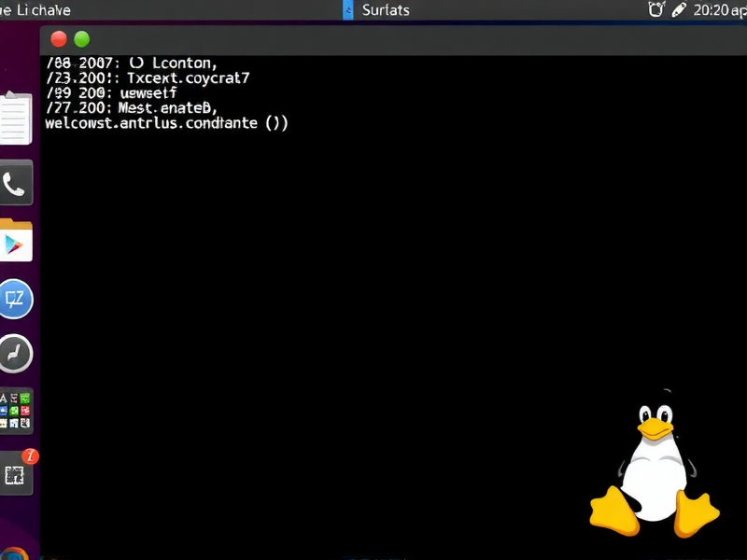Screen dimensions: 747x560
Task: Select the blue CZ app in the dock
Action: coord(17,299)
